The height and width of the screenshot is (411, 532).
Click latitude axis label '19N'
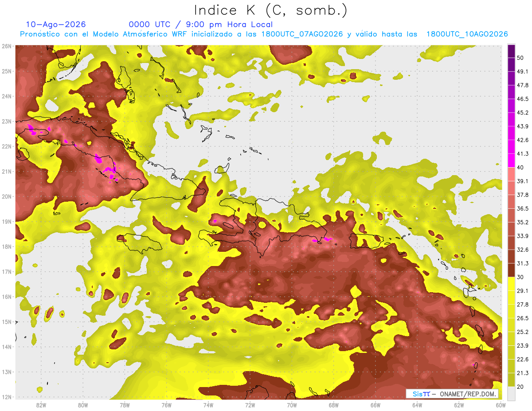coord(7,222)
